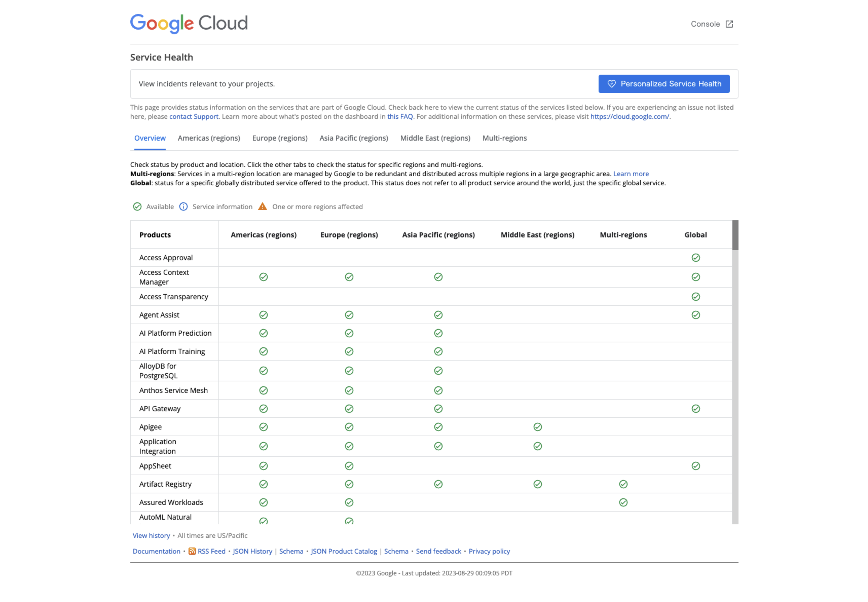
Task: Click the Personalized Service Health button
Action: 663,84
